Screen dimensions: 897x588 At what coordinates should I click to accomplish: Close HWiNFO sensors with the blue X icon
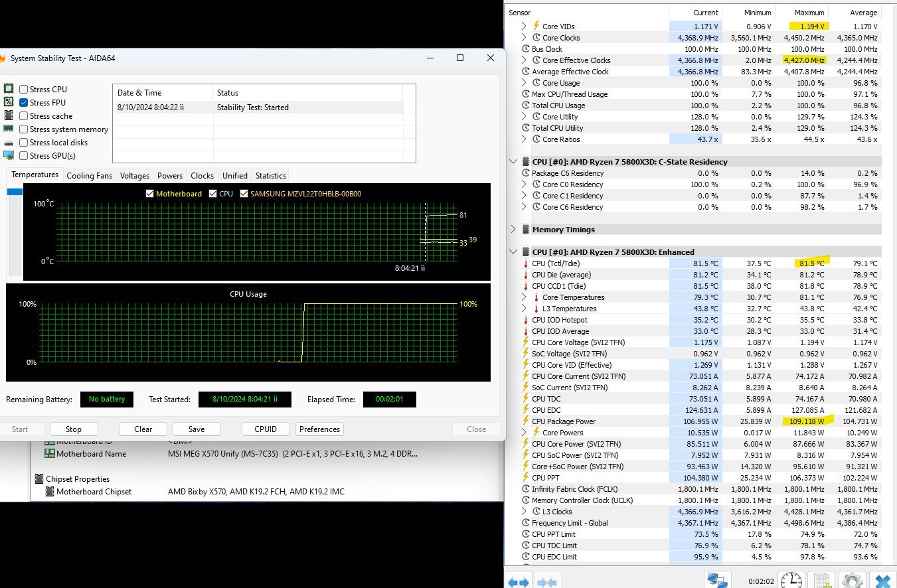pyautogui.click(x=883, y=580)
